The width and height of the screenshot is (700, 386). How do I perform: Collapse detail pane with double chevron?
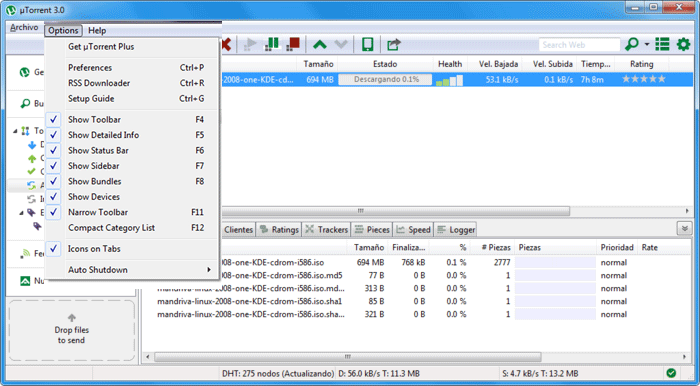click(684, 228)
